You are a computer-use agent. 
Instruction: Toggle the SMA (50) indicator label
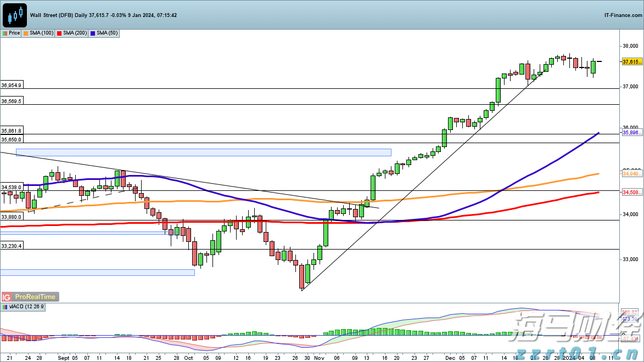coord(107,33)
